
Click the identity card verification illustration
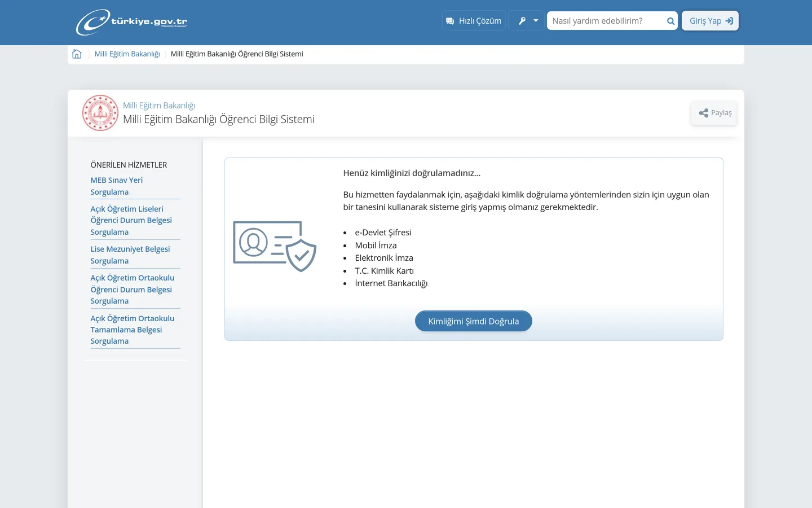click(x=275, y=246)
